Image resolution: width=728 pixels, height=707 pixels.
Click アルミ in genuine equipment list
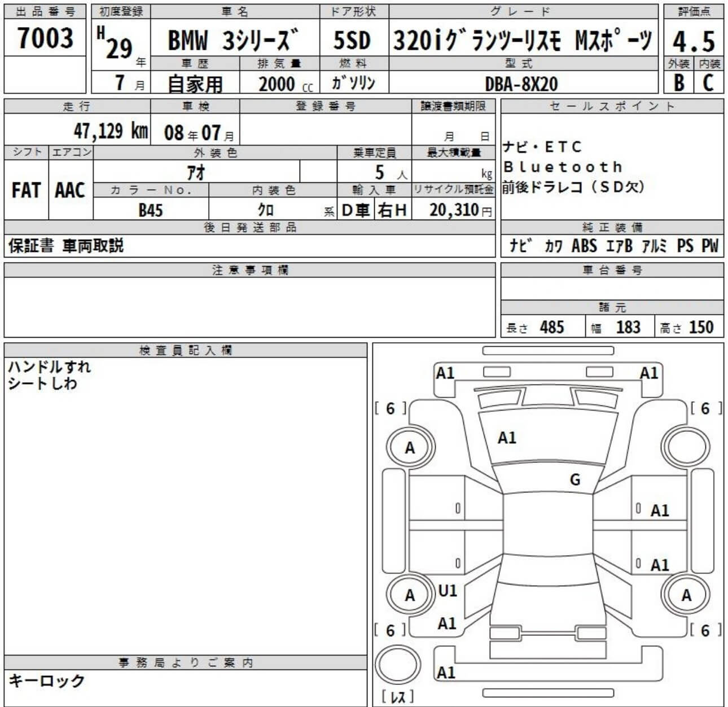(x=655, y=246)
